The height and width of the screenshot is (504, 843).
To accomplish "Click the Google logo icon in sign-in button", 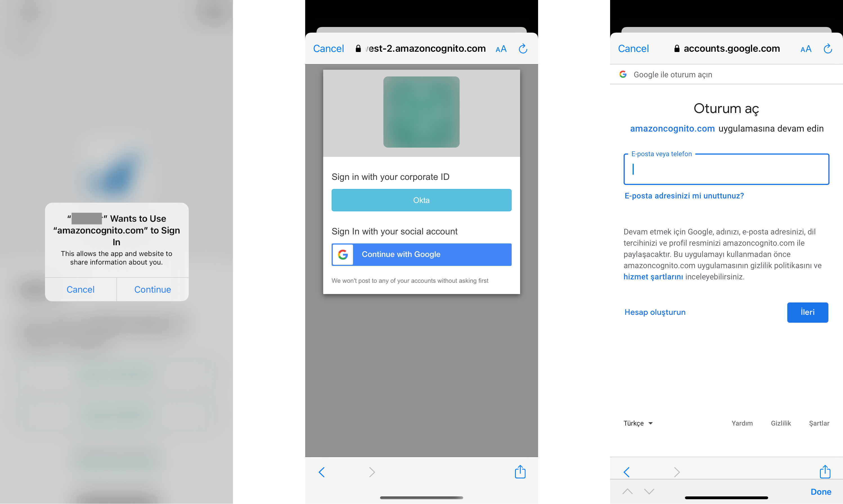I will click(x=342, y=254).
